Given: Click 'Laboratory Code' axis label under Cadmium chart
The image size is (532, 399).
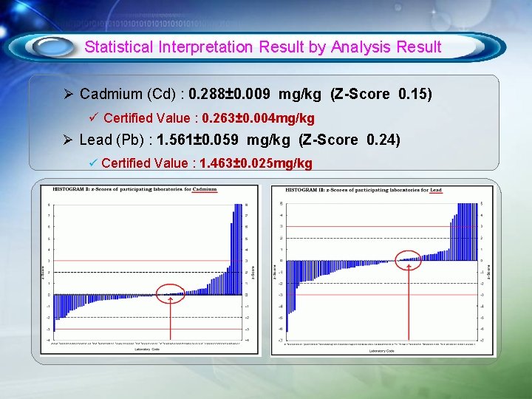Looking at the screenshot, I should 147,349.
